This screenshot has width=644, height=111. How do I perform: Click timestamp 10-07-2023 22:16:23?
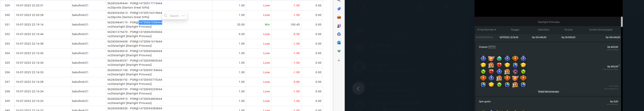tap(30, 101)
